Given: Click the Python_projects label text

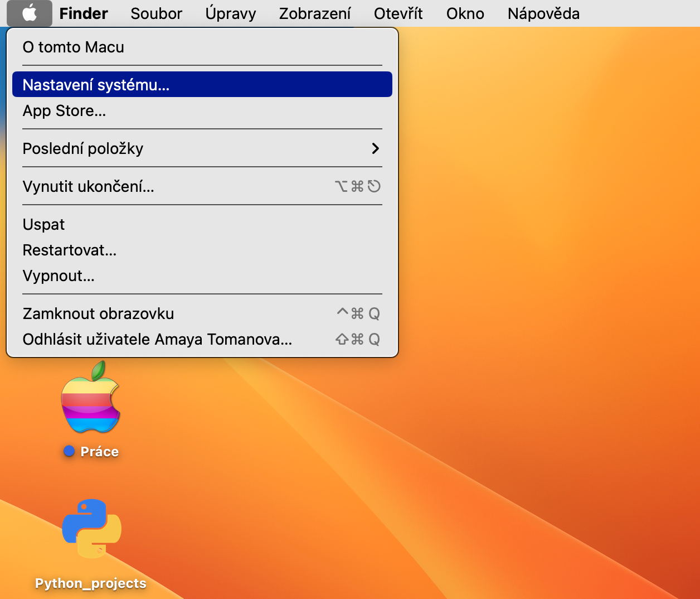Looking at the screenshot, I should pos(91,583).
